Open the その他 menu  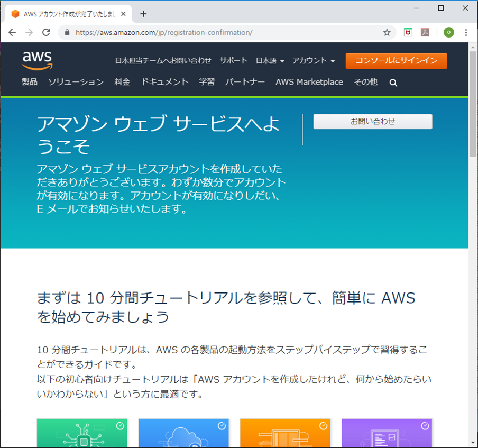(365, 82)
